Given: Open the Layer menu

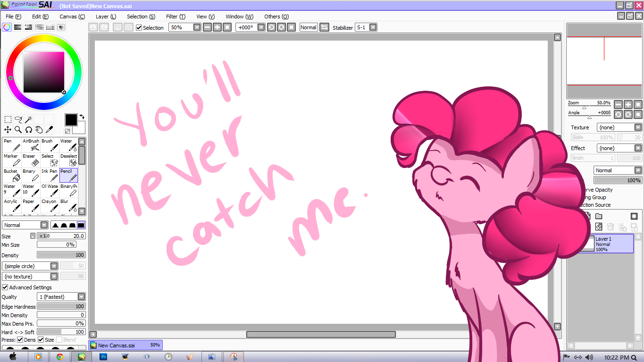Looking at the screenshot, I should pyautogui.click(x=106, y=17).
